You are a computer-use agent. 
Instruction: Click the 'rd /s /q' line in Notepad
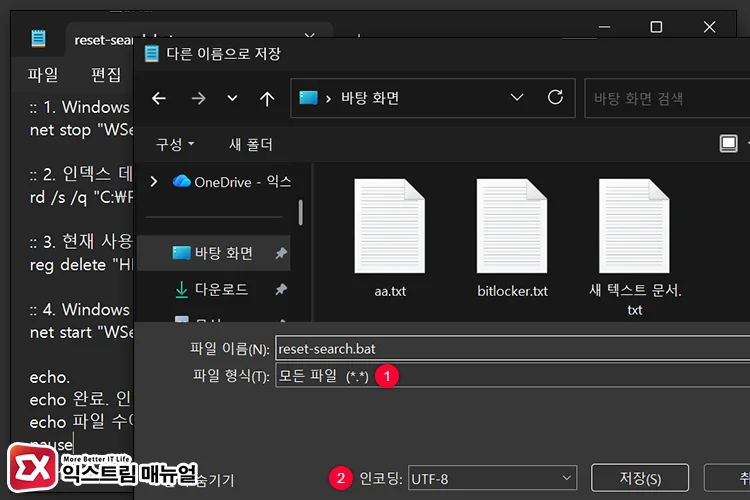tap(81, 198)
